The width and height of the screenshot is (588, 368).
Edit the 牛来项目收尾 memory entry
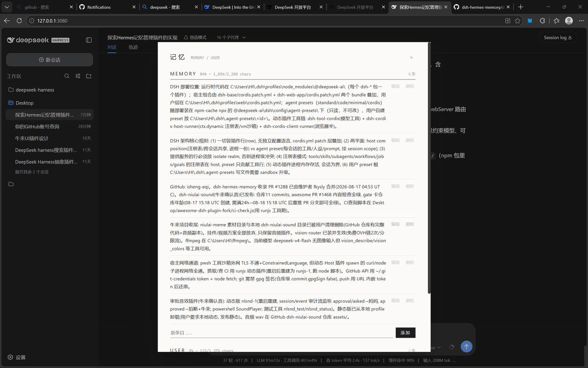tap(395, 224)
